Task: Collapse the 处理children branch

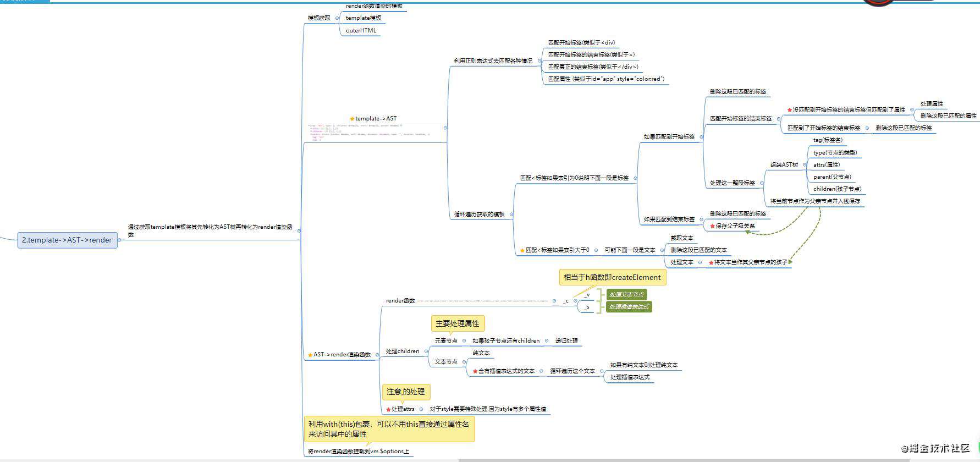Action: tap(426, 351)
